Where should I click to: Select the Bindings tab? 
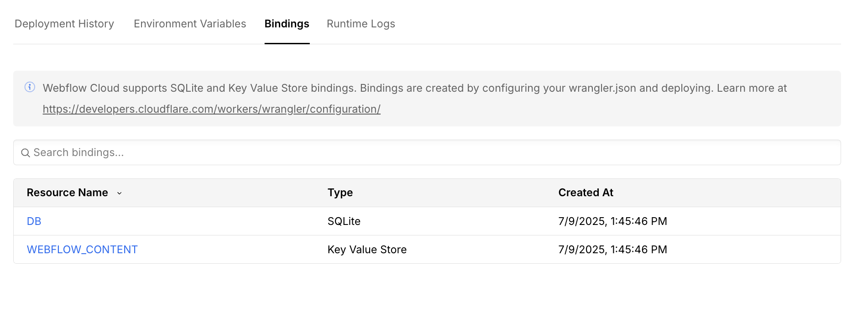pyautogui.click(x=287, y=24)
